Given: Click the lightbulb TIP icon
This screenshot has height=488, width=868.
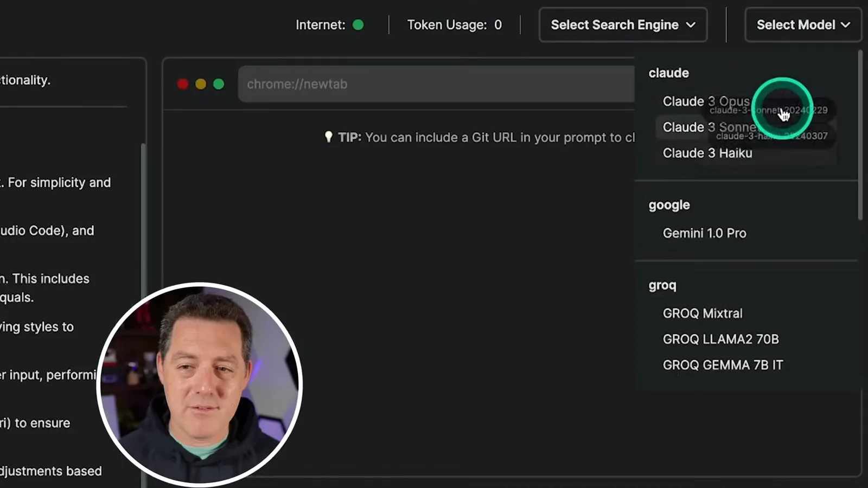Looking at the screenshot, I should [328, 137].
